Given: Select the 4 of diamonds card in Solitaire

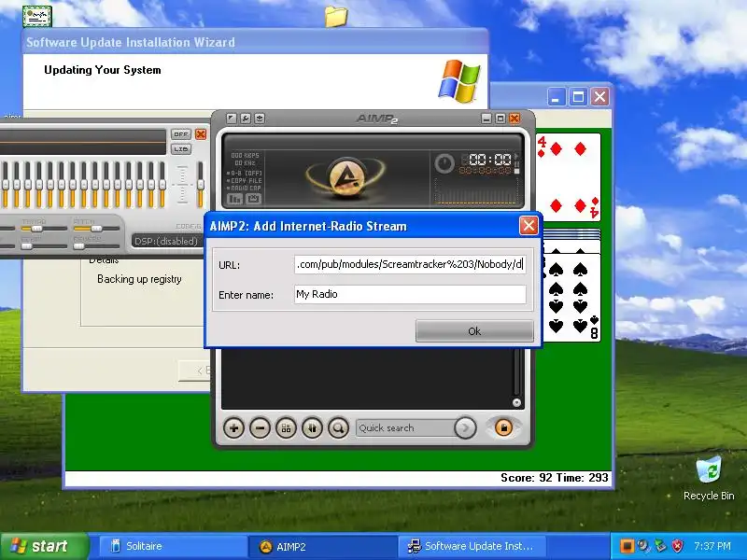Looking at the screenshot, I should coord(568,176).
